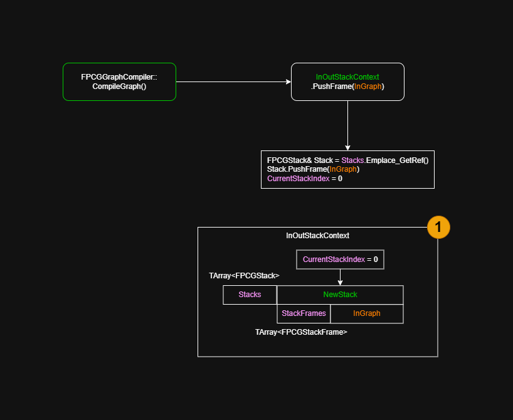Select the FPCGGraphCompiler::CompileGraph() node

[x=119, y=81]
